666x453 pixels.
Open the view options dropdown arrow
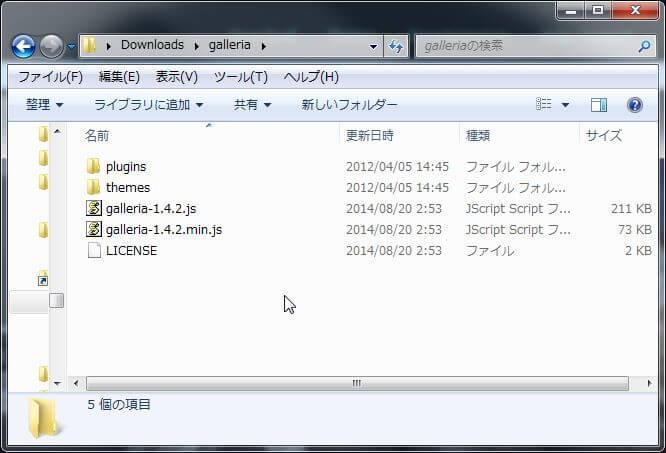point(565,105)
